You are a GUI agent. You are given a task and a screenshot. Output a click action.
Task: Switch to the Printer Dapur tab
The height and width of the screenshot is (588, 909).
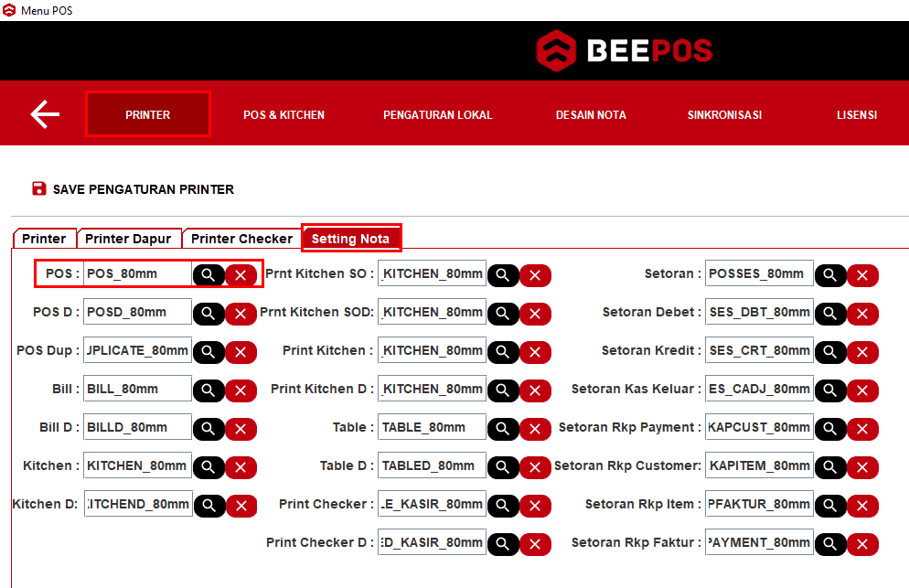coord(128,239)
